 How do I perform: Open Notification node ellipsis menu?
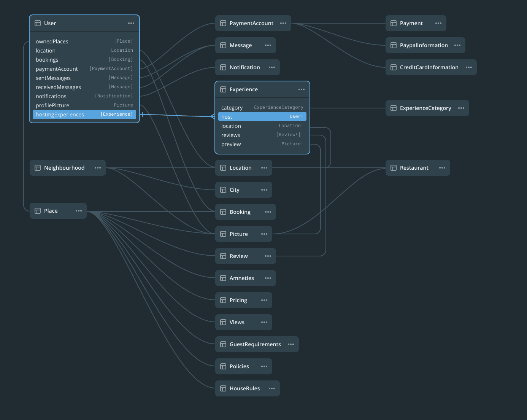point(272,67)
